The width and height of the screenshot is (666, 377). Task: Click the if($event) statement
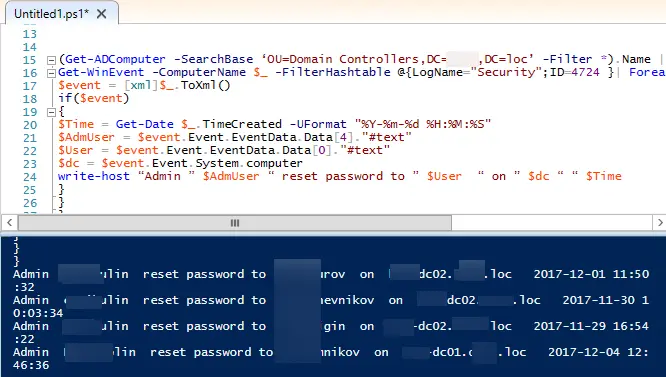click(93, 98)
